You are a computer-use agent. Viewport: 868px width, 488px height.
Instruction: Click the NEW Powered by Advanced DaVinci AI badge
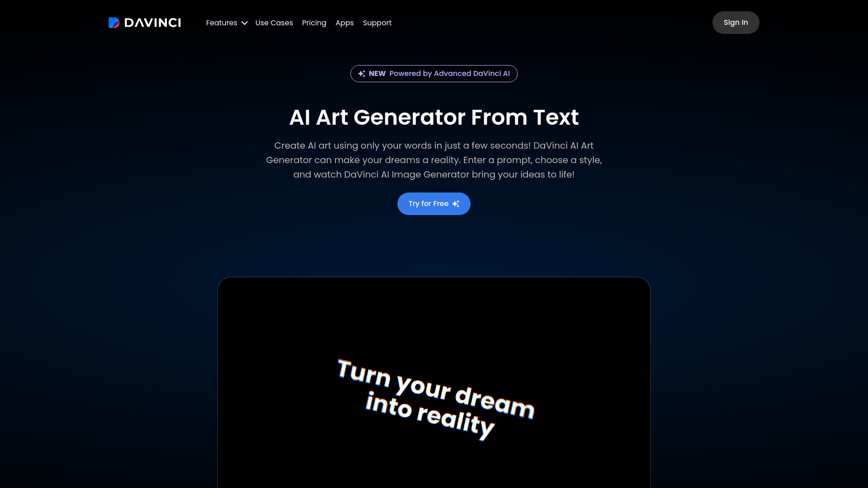pos(434,73)
